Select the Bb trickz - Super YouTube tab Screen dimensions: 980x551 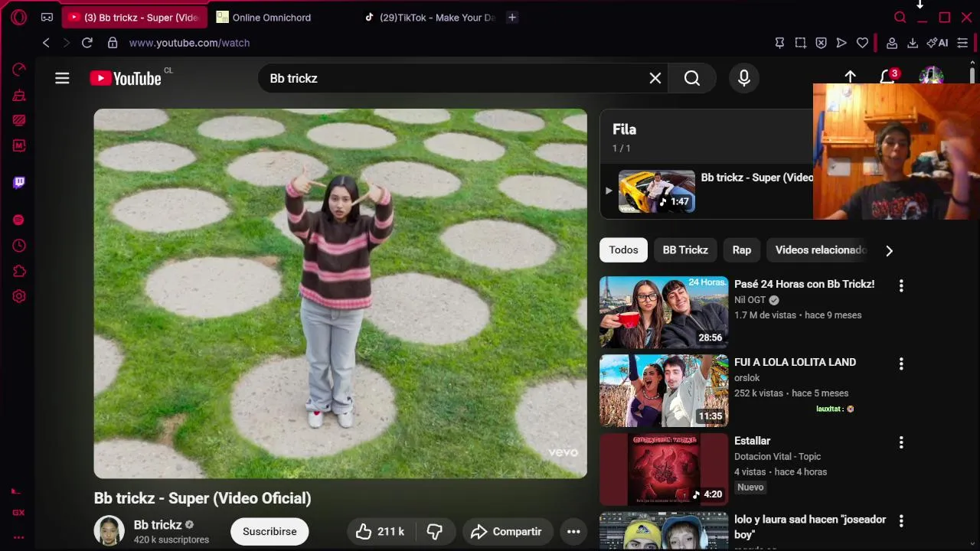[x=134, y=17]
